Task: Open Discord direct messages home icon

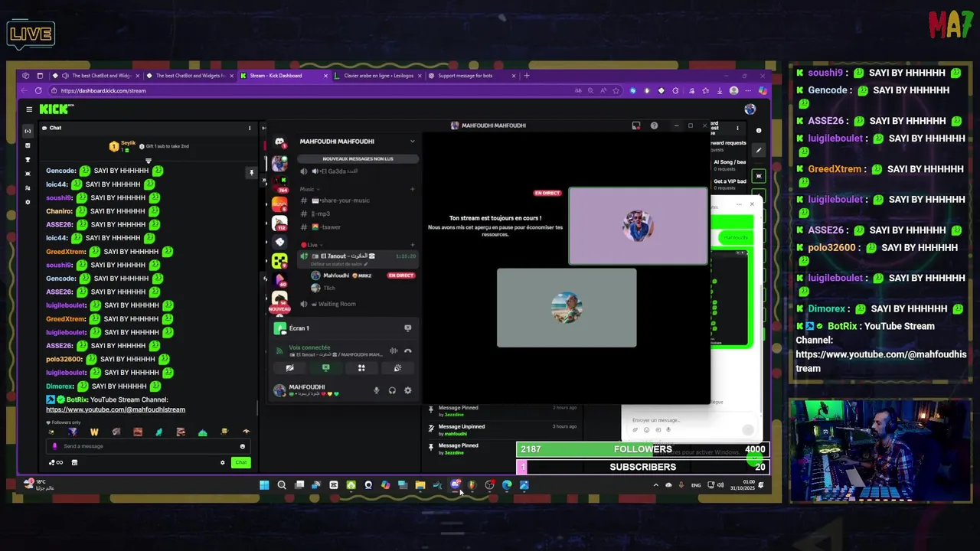Action: tap(279, 142)
